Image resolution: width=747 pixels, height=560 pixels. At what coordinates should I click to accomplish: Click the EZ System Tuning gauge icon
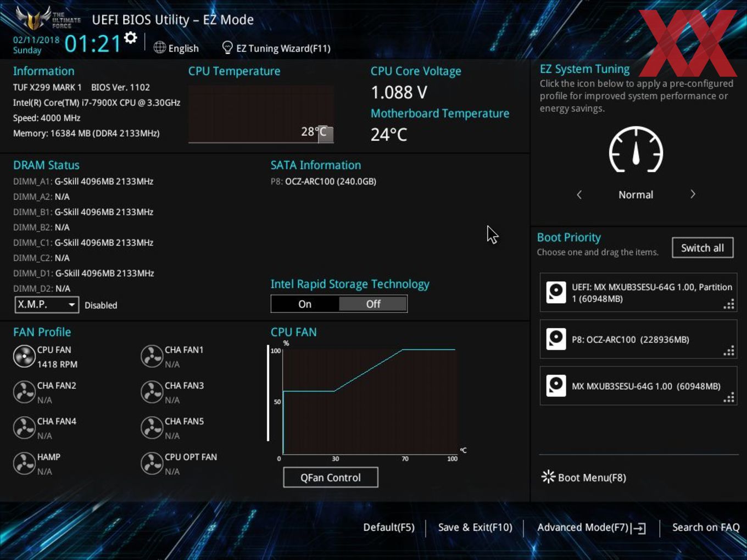[636, 150]
